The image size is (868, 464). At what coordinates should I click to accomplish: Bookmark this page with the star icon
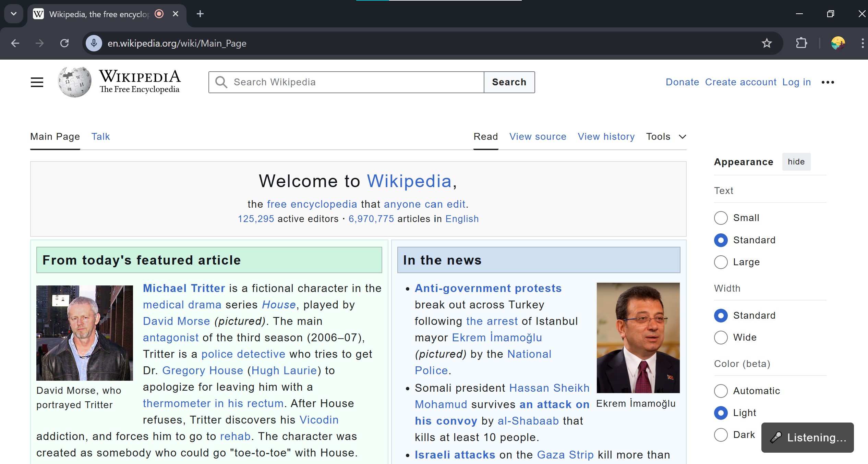[767, 43]
